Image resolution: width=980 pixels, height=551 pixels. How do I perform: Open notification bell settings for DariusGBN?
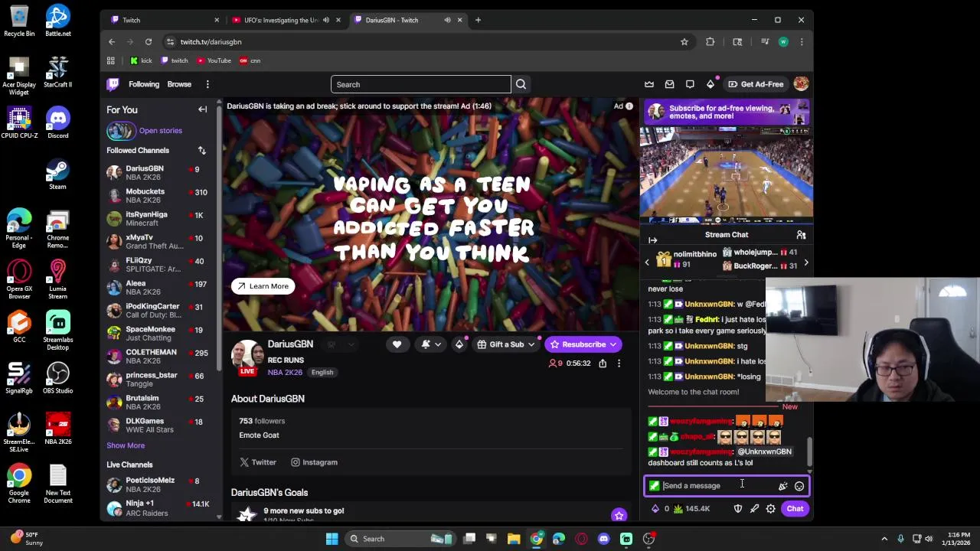point(431,344)
